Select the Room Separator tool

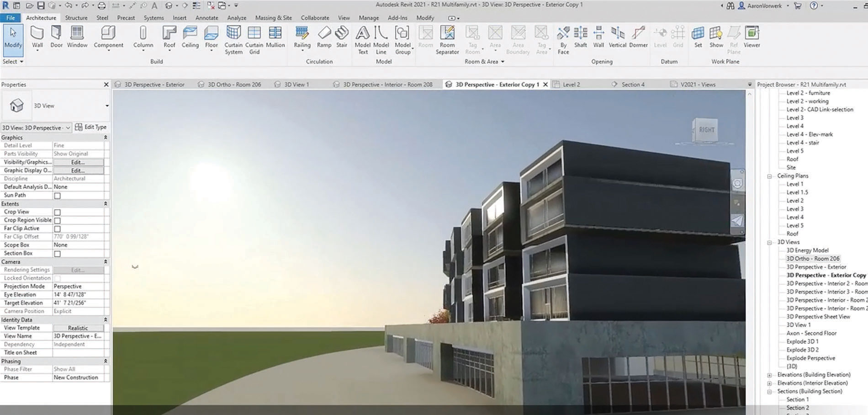click(447, 40)
